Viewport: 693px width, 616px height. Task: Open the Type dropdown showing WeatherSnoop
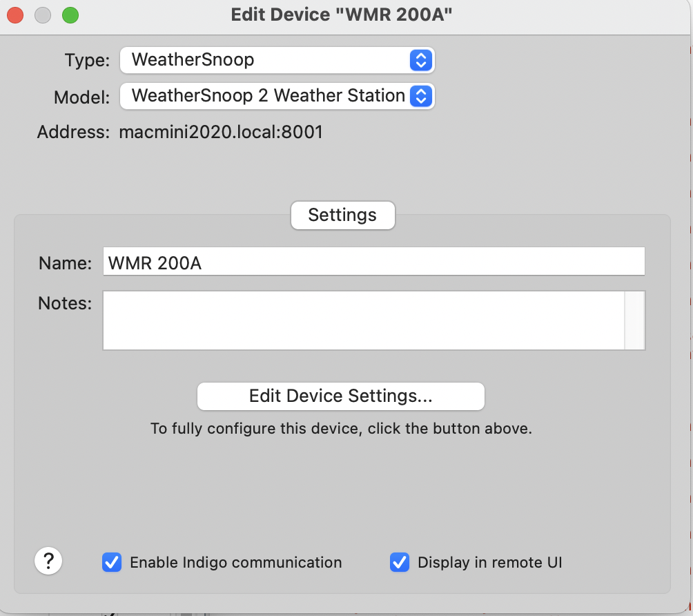coord(277,60)
